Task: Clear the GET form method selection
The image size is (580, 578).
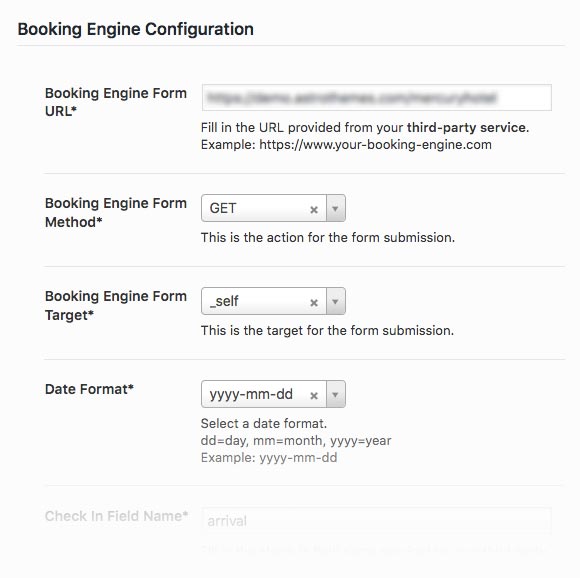Action: 314,210
